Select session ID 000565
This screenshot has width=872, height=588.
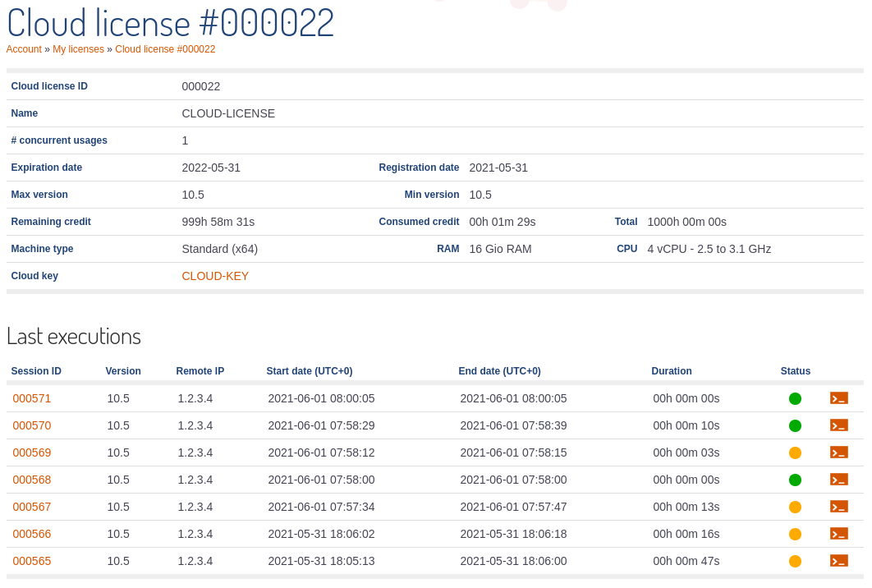pos(32,561)
